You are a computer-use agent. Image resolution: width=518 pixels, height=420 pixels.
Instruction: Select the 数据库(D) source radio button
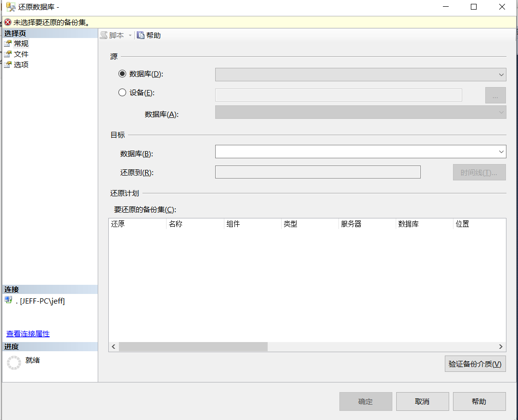tap(122, 74)
